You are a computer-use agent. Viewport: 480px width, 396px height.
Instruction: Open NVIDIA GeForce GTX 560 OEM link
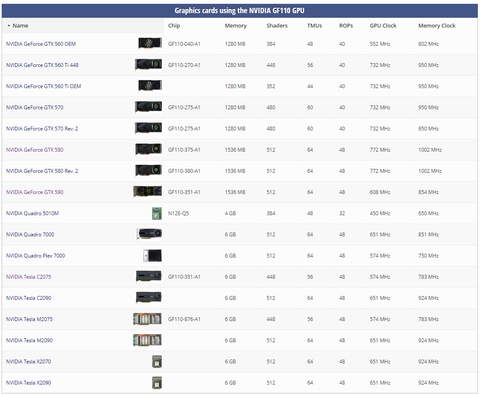(41, 44)
